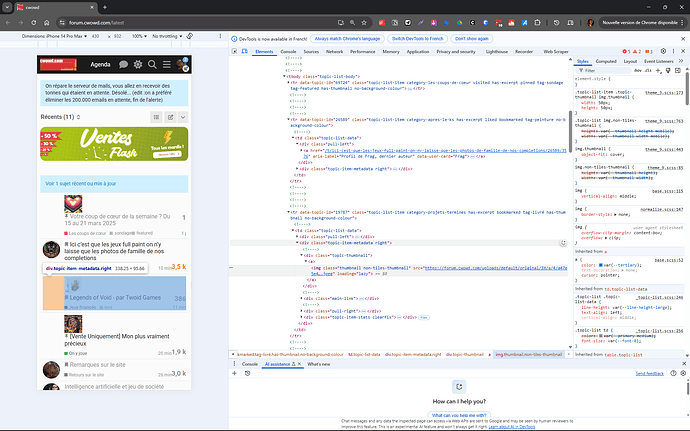Open the Network tab
690x431 pixels.
pos(334,52)
